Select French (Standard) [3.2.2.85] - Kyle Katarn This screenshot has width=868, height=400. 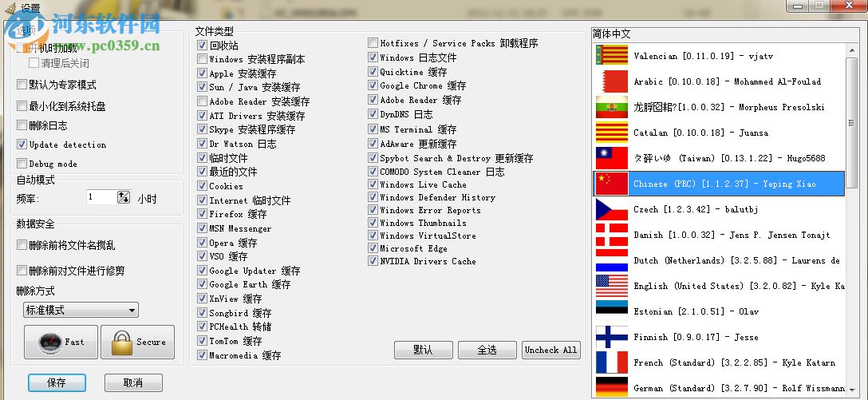click(x=719, y=362)
